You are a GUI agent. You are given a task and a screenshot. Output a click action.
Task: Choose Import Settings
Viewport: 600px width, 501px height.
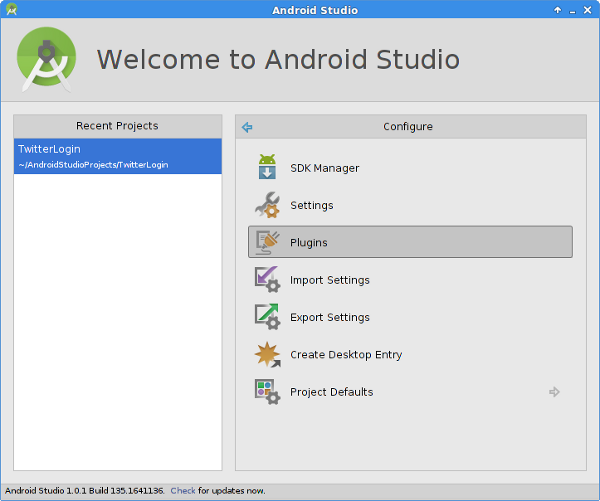(410, 279)
